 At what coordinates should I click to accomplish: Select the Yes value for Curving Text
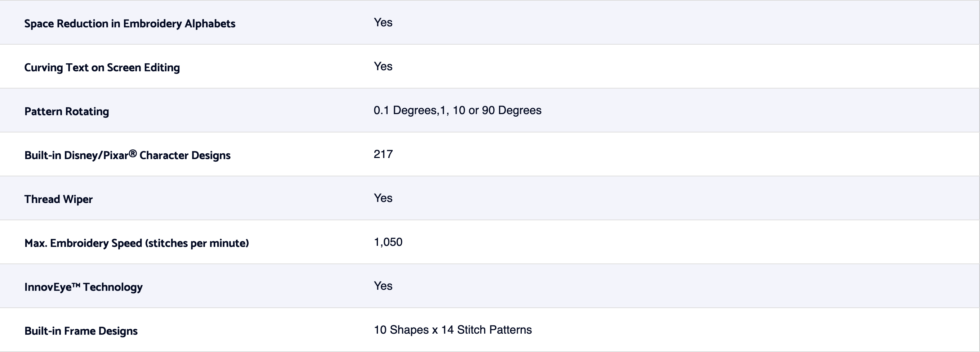(383, 67)
